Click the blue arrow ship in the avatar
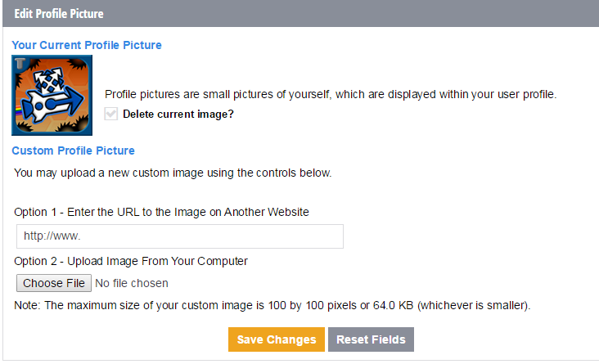 pyautogui.click(x=52, y=102)
